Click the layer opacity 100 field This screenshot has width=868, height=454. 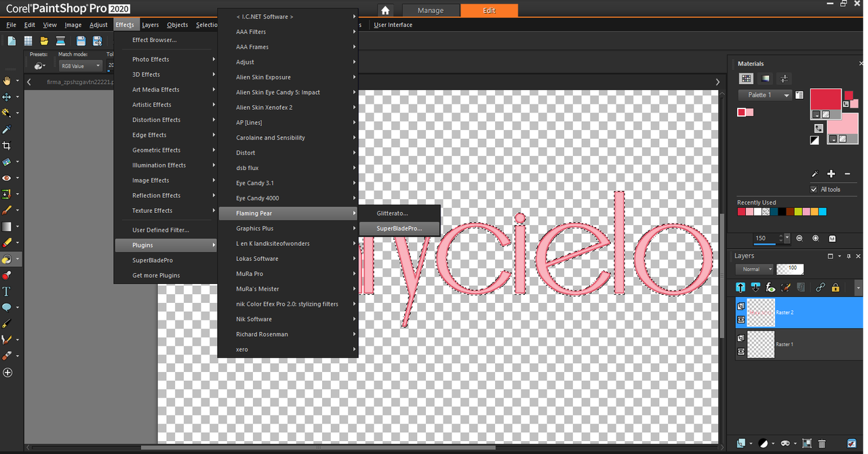click(790, 269)
